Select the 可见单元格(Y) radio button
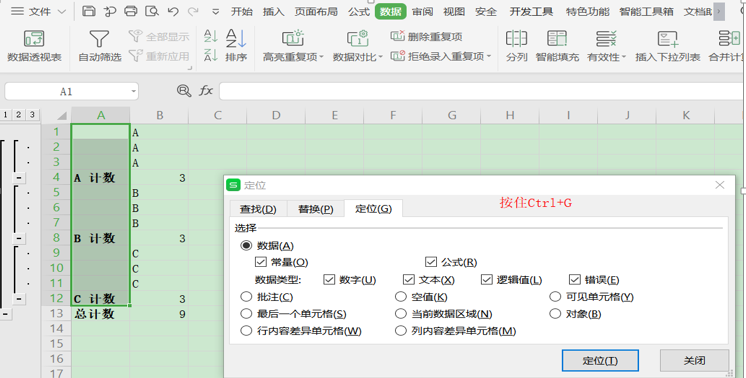This screenshot has height=378, width=746. tap(555, 297)
